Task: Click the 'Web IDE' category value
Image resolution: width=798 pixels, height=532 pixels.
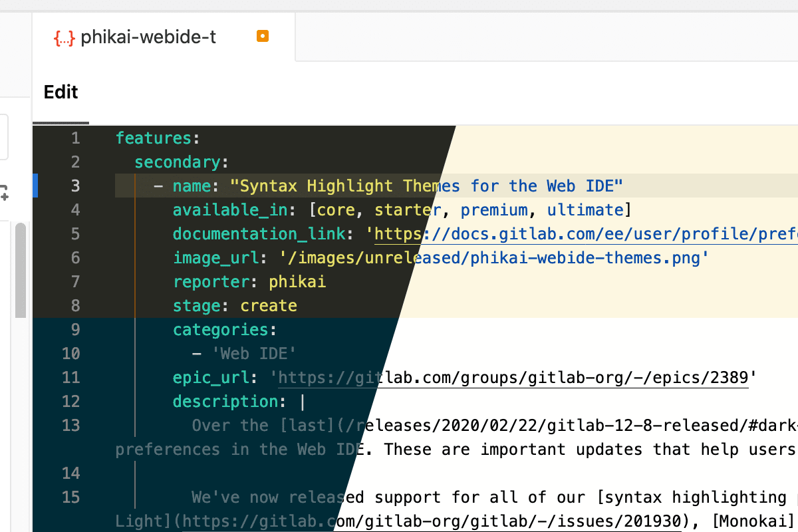Action: point(253,353)
